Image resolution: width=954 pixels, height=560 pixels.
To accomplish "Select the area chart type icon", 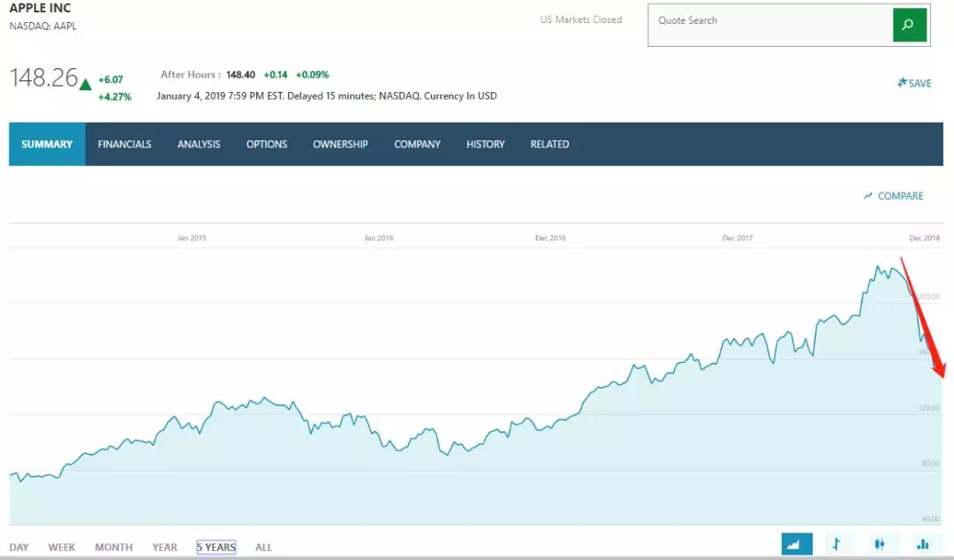I will (x=797, y=544).
